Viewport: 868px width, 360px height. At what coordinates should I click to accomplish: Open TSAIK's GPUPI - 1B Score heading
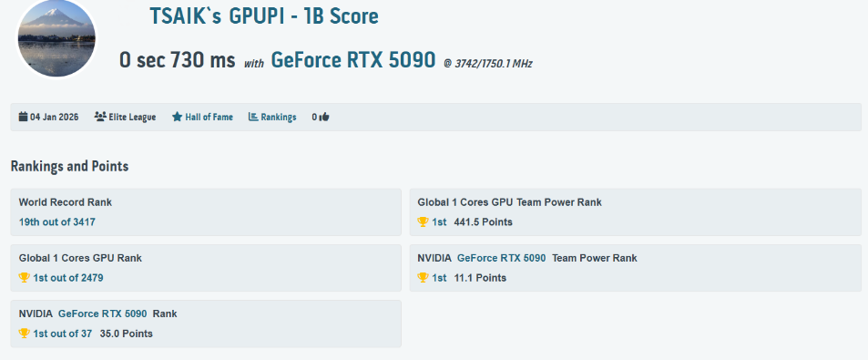tap(264, 16)
